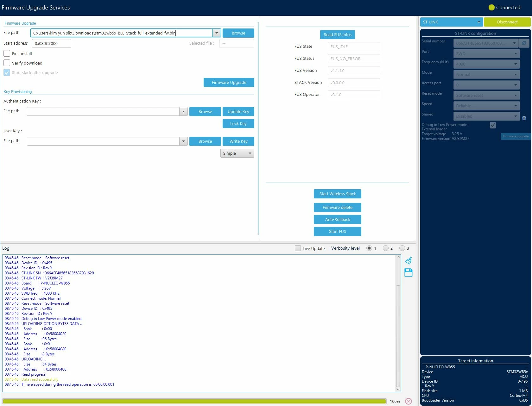The width and height of the screenshot is (532, 406).
Task: Start the Firmware Upgrade
Action: pos(229,83)
